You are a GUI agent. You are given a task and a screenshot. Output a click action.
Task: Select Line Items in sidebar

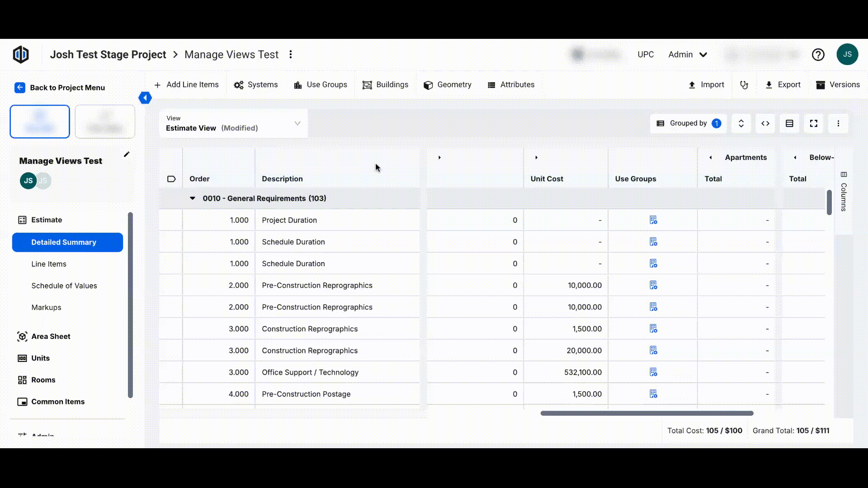coord(49,264)
